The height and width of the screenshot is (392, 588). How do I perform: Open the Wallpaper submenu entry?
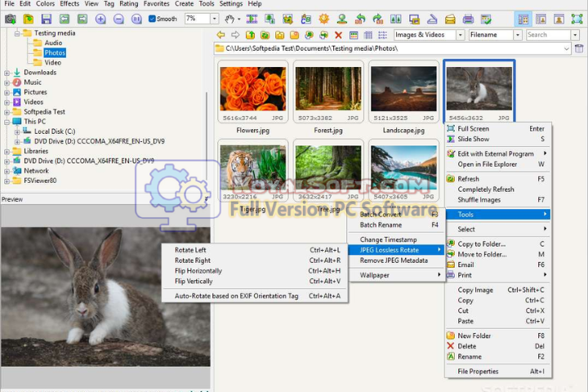coord(396,275)
